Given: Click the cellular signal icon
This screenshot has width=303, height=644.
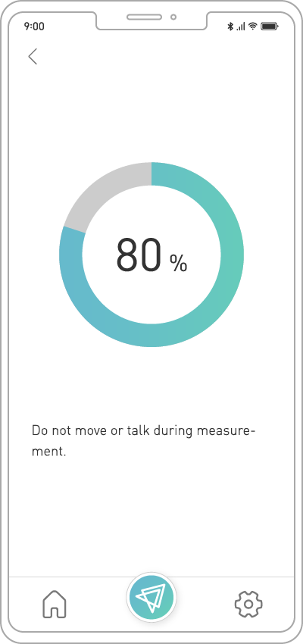Looking at the screenshot, I should tap(241, 27).
